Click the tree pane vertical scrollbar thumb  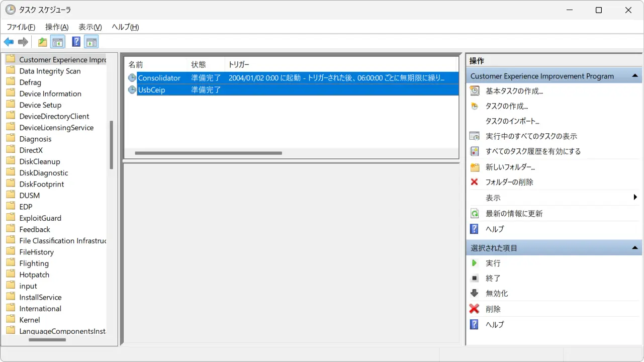(x=111, y=145)
